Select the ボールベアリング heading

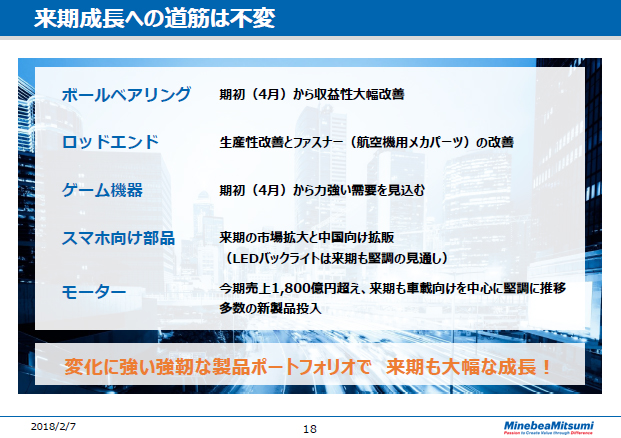(126, 95)
